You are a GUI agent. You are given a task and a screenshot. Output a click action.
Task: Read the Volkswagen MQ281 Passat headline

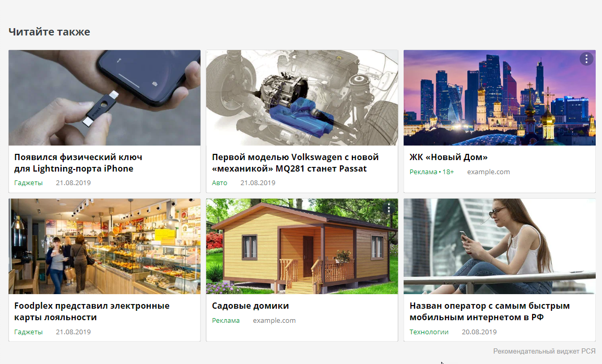coord(295,163)
